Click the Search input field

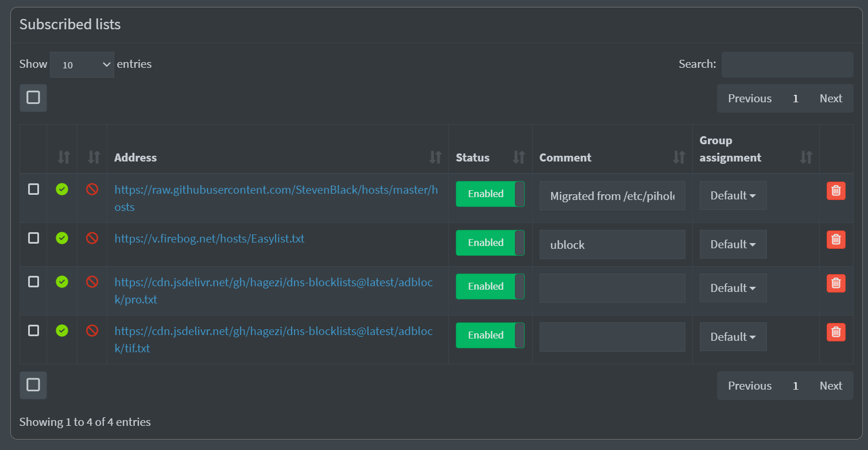(787, 64)
